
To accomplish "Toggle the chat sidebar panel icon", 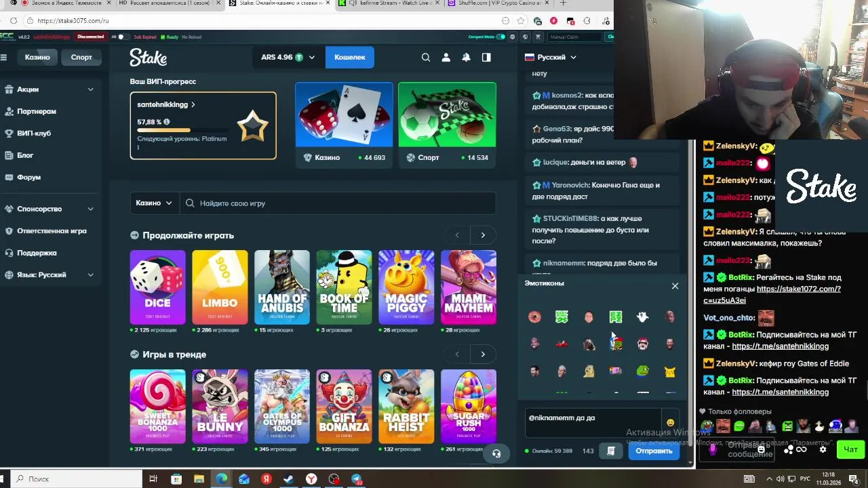I will pos(486,58).
